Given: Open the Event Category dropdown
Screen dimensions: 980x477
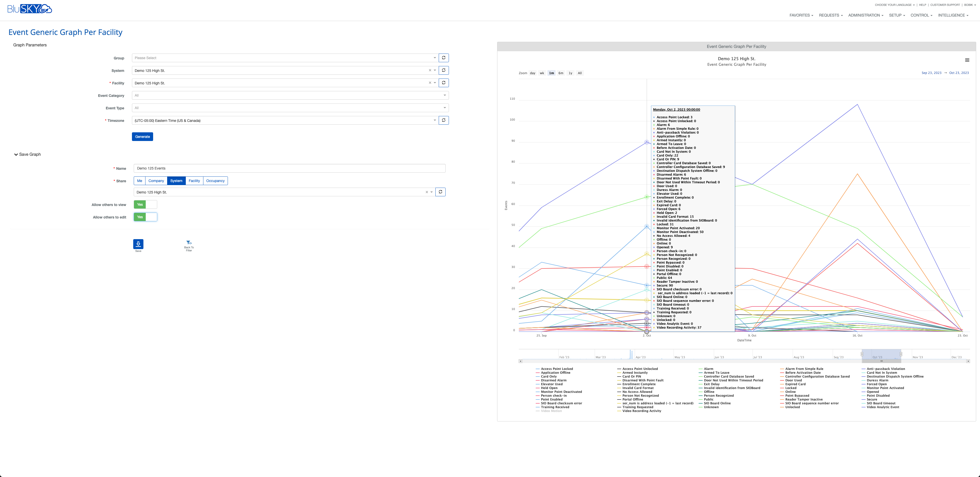Looking at the screenshot, I should (444, 95).
